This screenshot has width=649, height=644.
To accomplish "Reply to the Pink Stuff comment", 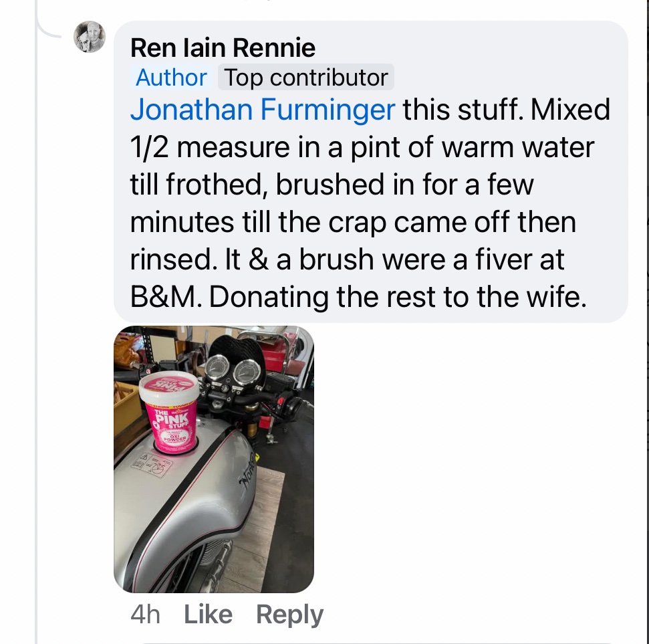I will coord(289,615).
